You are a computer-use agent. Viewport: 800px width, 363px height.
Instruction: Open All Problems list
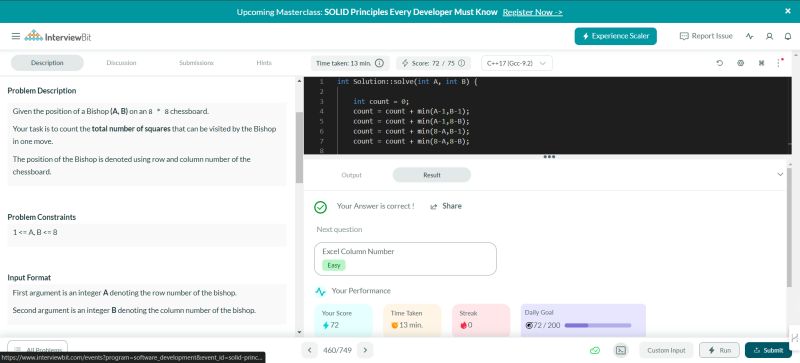pos(37,350)
